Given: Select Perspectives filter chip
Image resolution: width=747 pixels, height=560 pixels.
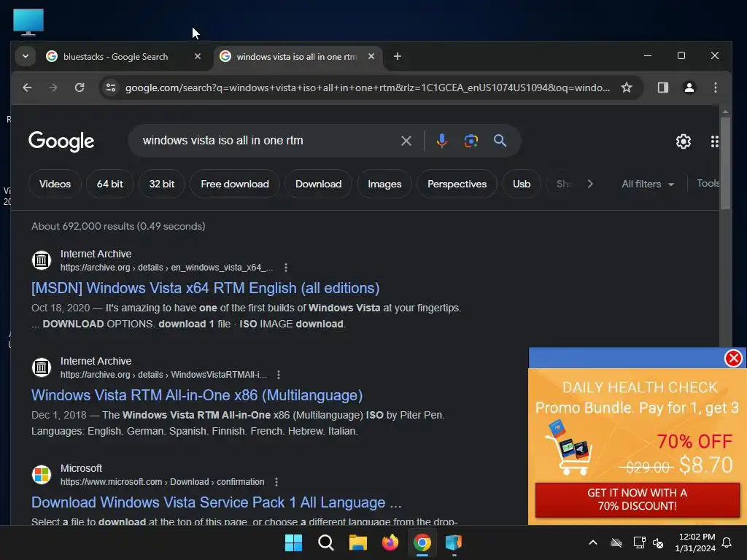Looking at the screenshot, I should coord(457,184).
